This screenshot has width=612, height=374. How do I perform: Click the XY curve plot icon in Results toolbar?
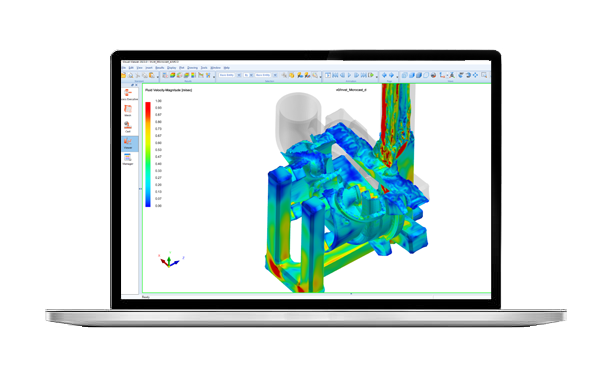click(201, 75)
